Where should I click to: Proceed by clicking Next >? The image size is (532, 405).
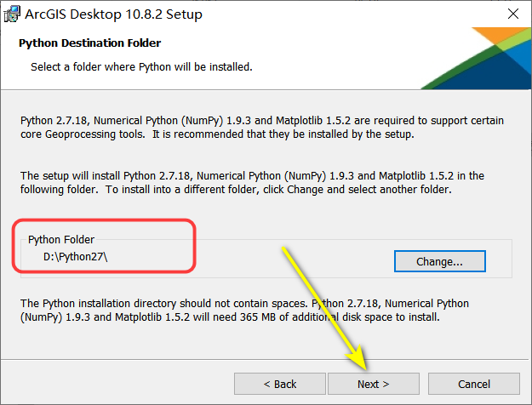click(x=374, y=384)
